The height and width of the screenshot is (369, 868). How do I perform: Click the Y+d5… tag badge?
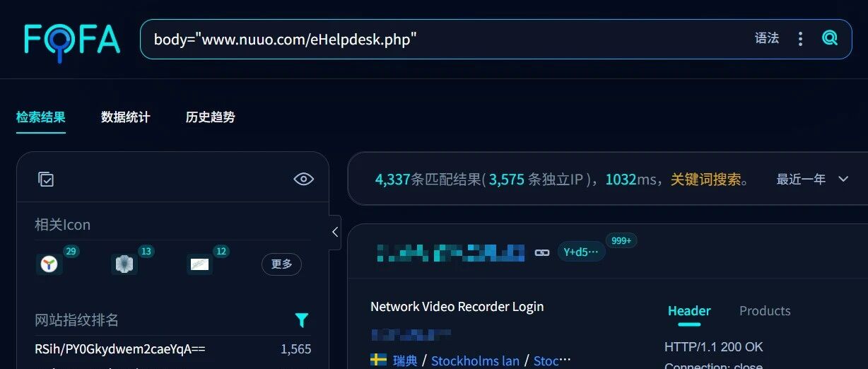(581, 252)
